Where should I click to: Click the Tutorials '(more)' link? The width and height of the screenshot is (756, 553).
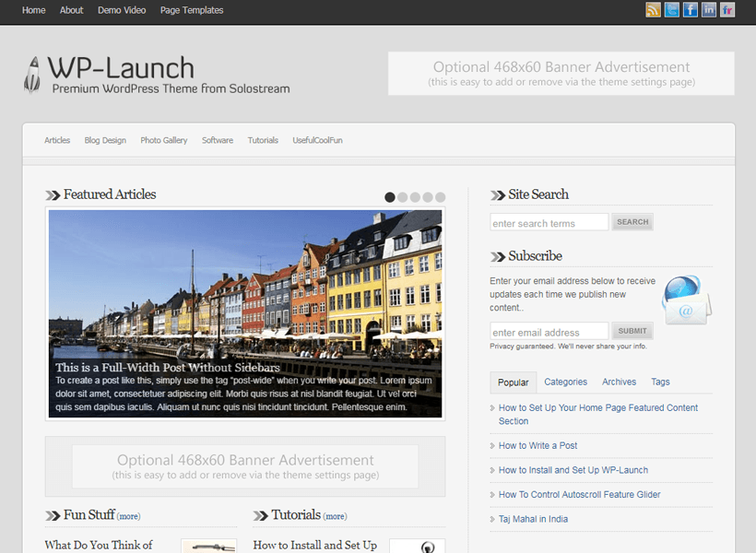pyautogui.click(x=335, y=516)
